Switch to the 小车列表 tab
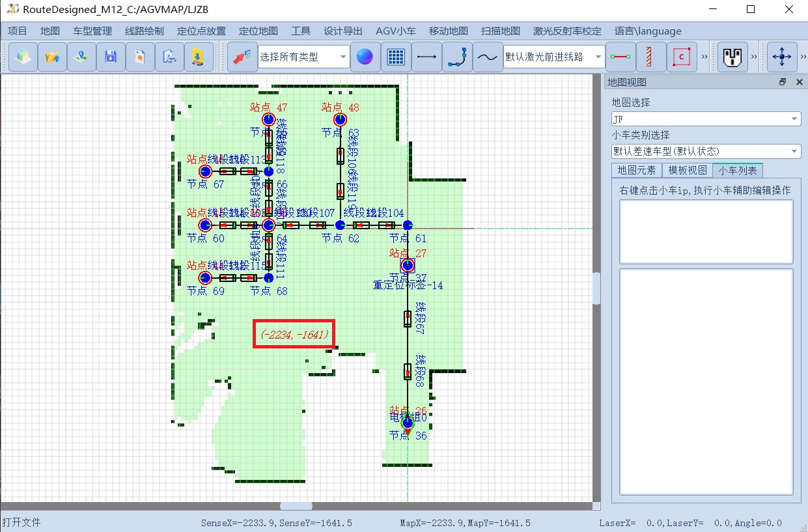The height and width of the screenshot is (532, 808). click(738, 171)
